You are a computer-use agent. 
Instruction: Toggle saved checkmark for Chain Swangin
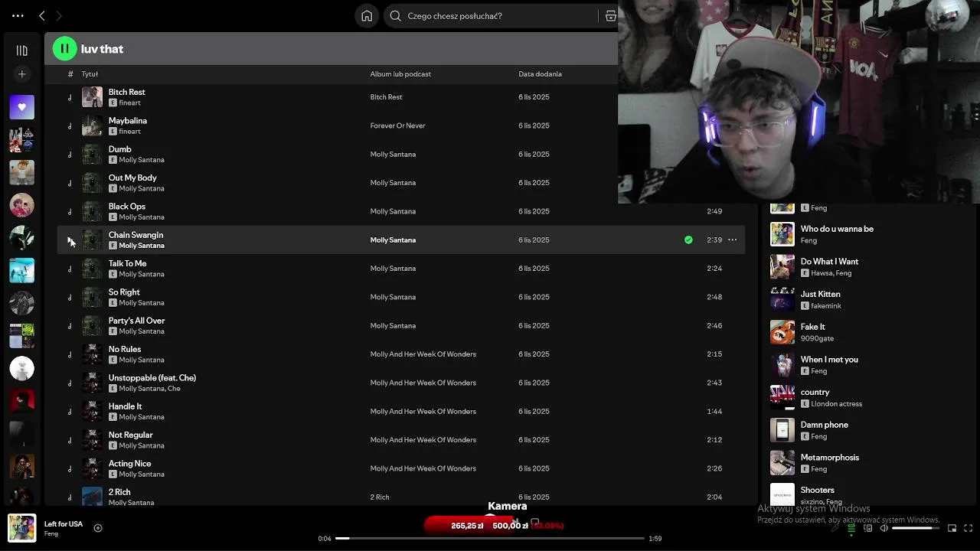click(688, 240)
